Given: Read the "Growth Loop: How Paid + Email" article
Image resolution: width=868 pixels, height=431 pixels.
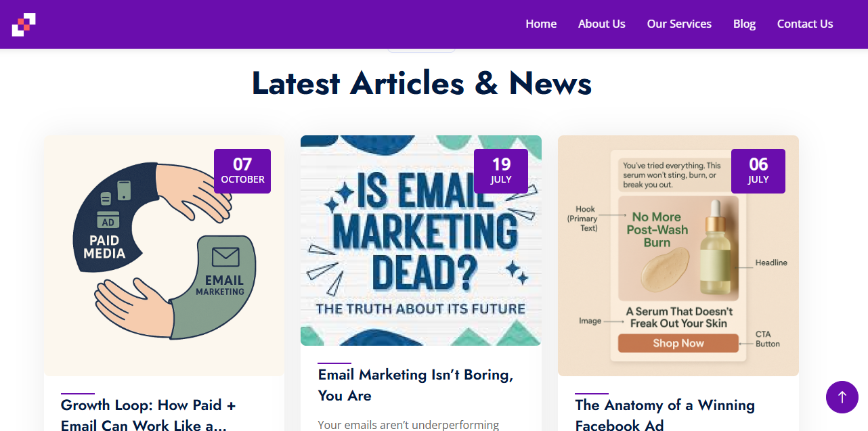Looking at the screenshot, I should (148, 414).
